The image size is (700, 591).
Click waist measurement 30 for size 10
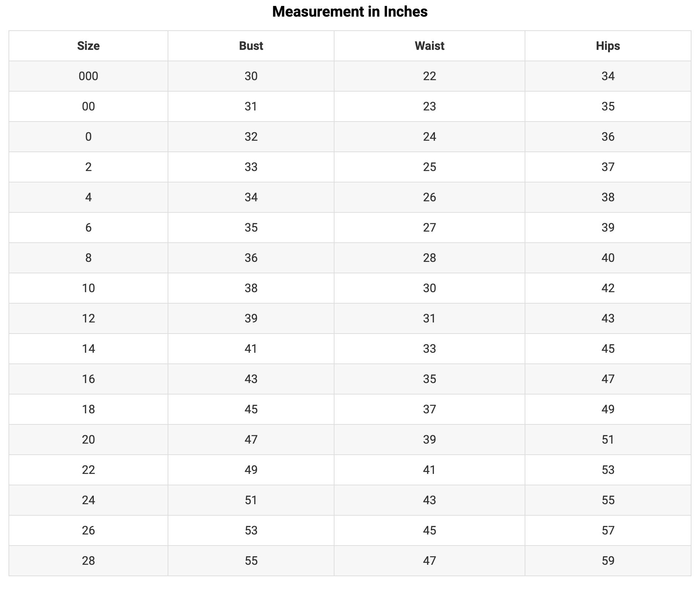[x=429, y=288]
